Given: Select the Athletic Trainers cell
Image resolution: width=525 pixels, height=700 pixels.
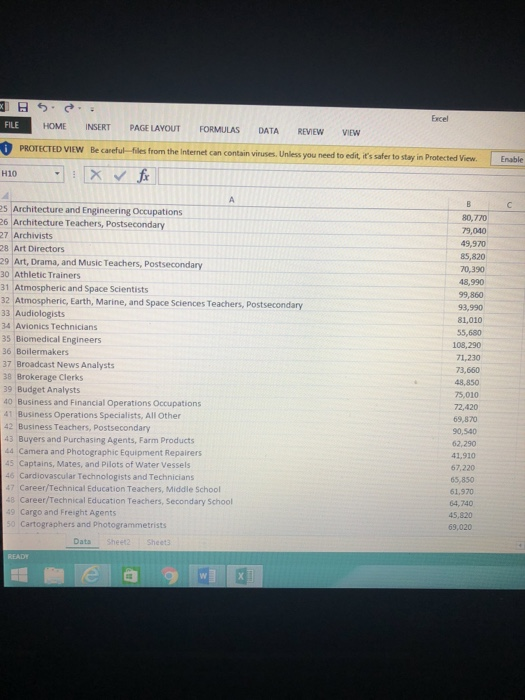Looking at the screenshot, I should pyautogui.click(x=229, y=276).
